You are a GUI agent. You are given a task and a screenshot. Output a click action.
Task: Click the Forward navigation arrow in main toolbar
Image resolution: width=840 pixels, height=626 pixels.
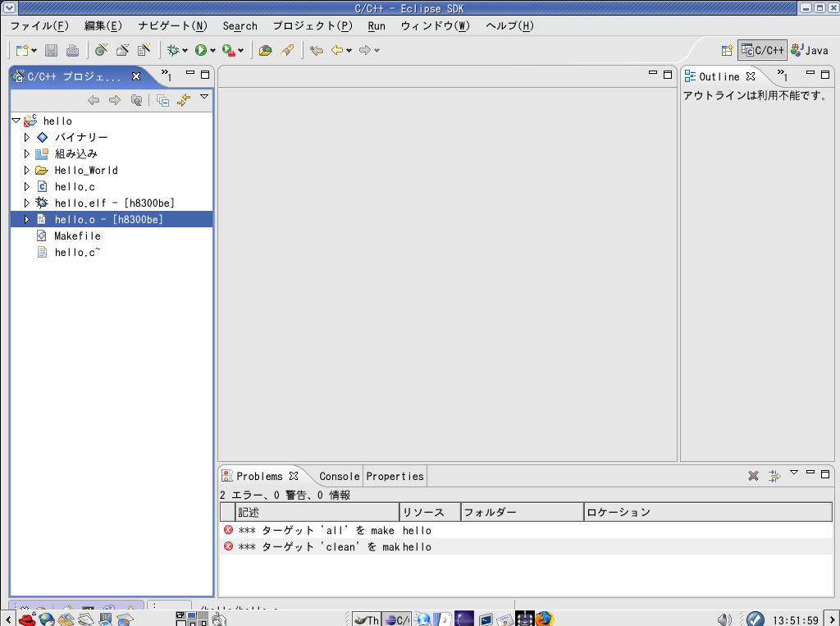tap(365, 50)
